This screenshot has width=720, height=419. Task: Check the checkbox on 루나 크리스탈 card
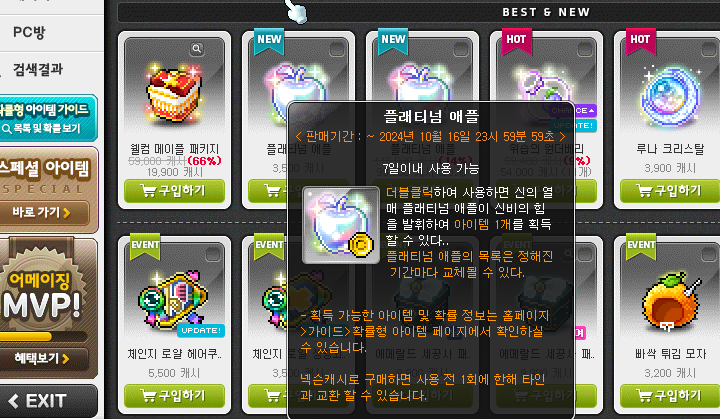[x=709, y=49]
